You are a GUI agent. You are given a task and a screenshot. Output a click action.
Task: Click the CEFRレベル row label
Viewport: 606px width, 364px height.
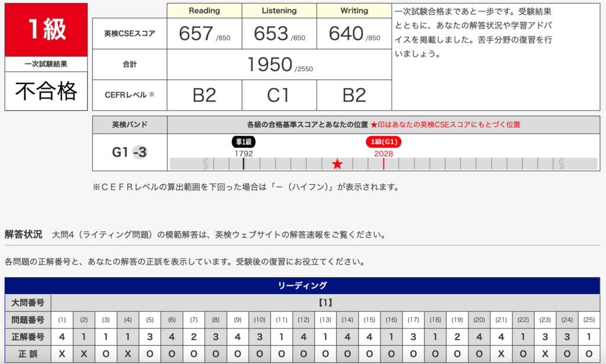(130, 95)
